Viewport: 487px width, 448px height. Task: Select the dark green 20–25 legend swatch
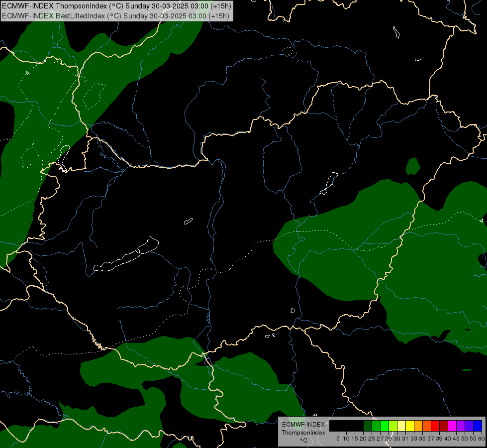(x=368, y=426)
